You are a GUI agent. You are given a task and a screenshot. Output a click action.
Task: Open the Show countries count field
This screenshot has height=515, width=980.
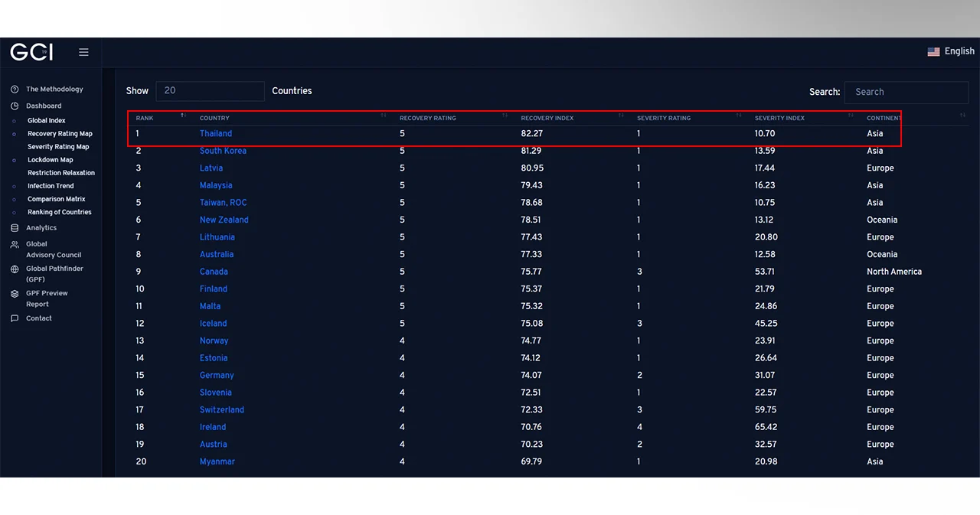pyautogui.click(x=210, y=91)
